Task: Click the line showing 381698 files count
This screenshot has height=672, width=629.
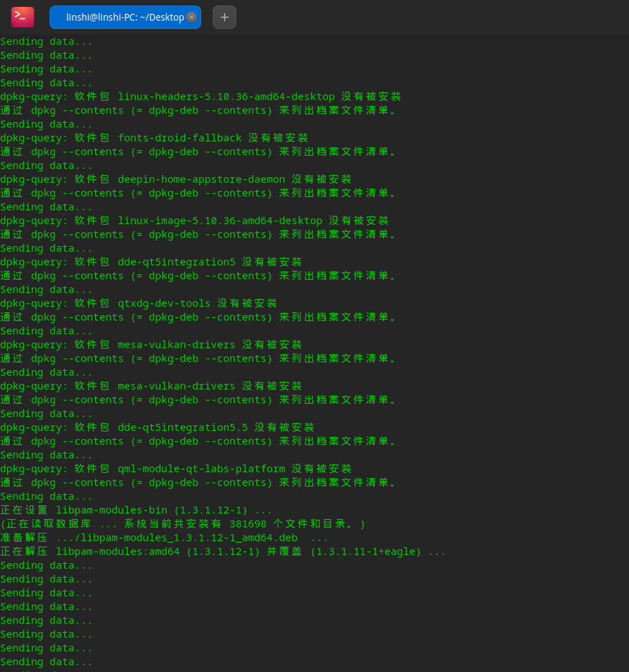Action: click(183, 524)
